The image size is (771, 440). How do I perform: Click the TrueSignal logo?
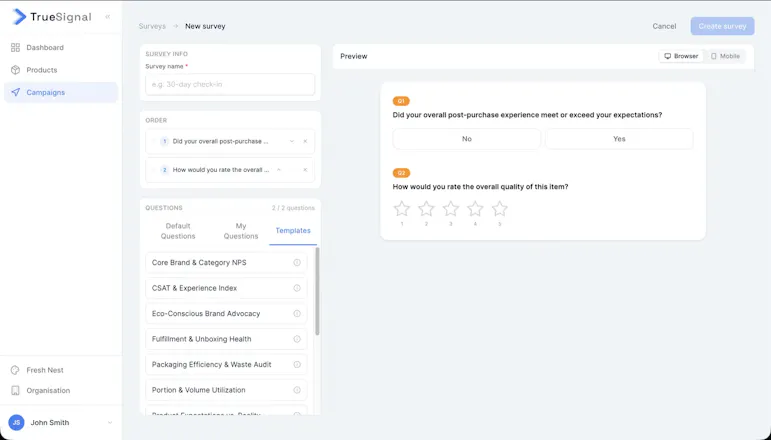(52, 17)
